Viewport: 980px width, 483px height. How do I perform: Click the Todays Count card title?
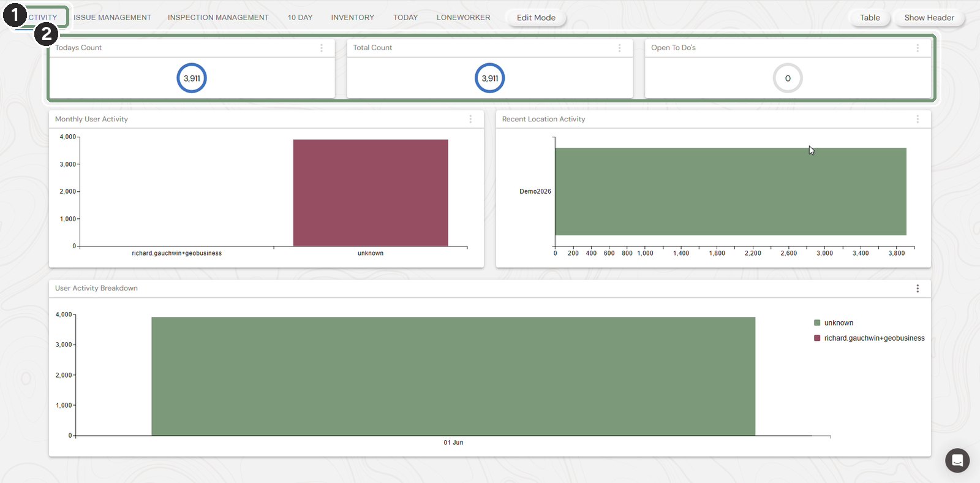[78, 48]
